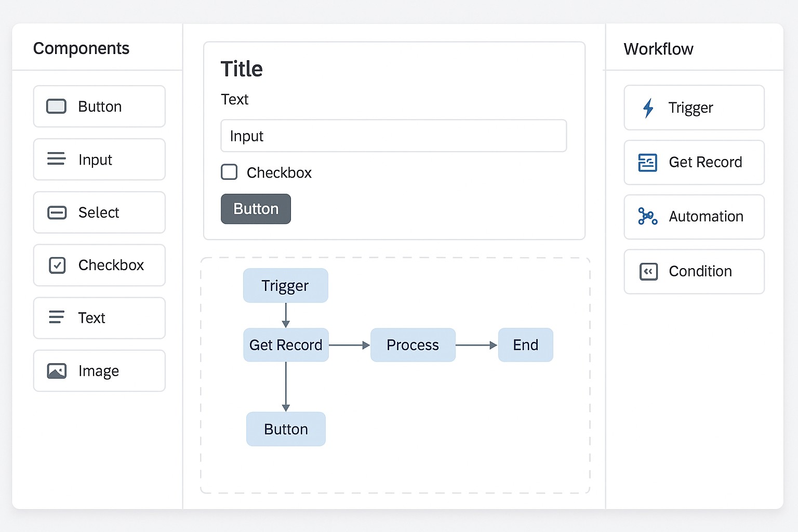Click the dark Button in the form preview
The image size is (798, 532).
pos(255,208)
